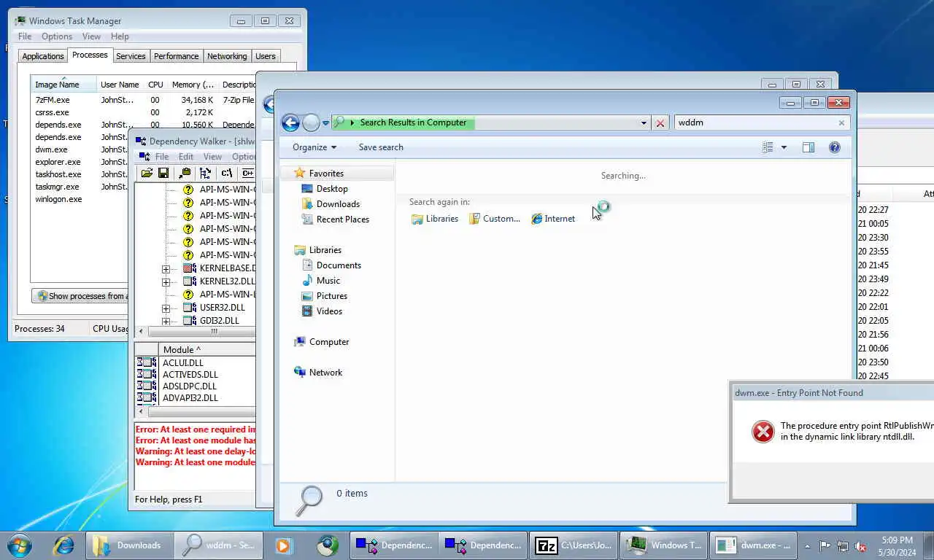Search again in Libraries
934x560 pixels.
point(435,219)
